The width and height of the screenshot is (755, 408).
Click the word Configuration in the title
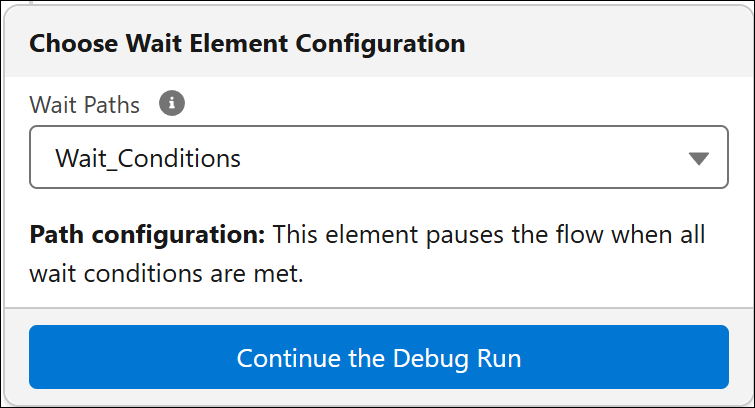pos(380,43)
